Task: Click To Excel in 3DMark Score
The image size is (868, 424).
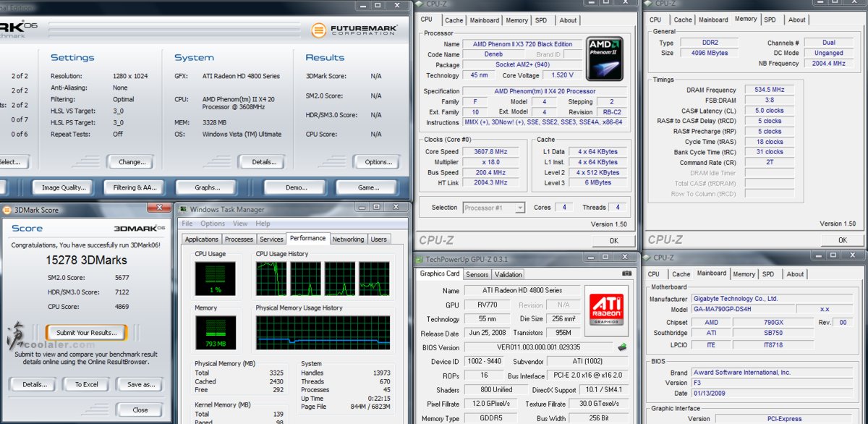Action: click(86, 384)
